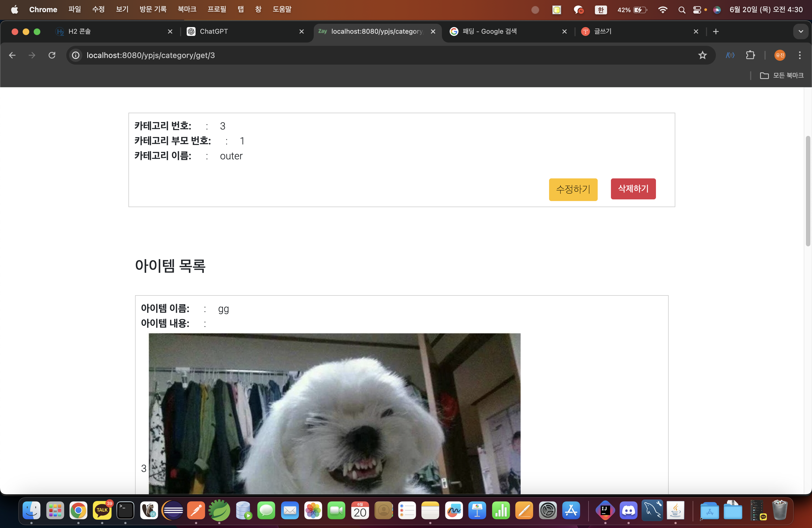This screenshot has height=528, width=812.
Task: Click the site information icon
Action: [x=76, y=55]
